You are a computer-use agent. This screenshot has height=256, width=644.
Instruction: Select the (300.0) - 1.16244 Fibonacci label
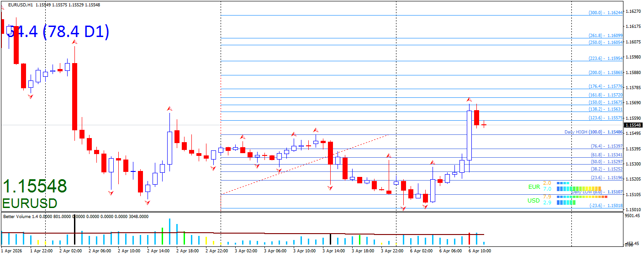606,13
